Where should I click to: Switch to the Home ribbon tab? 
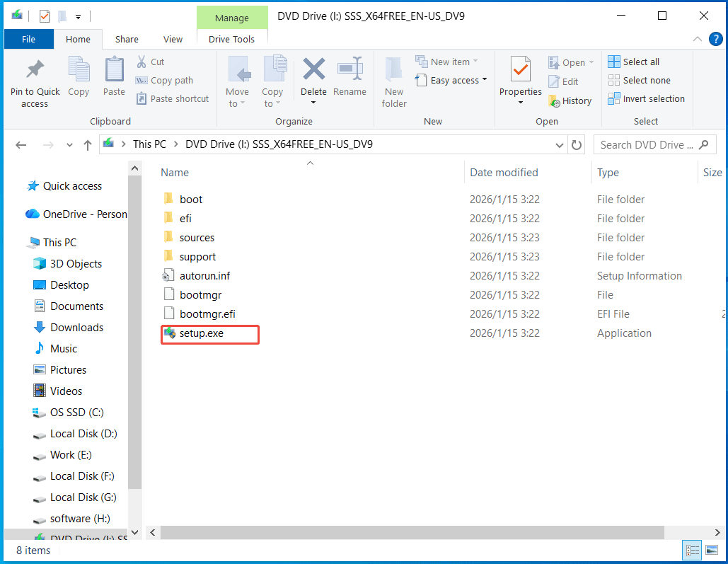(x=78, y=39)
